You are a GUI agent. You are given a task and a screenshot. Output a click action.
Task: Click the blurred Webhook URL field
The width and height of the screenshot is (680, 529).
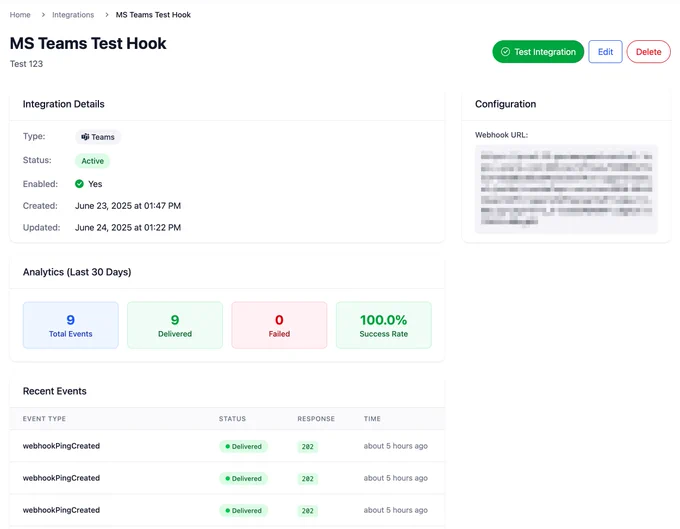pyautogui.click(x=566, y=189)
